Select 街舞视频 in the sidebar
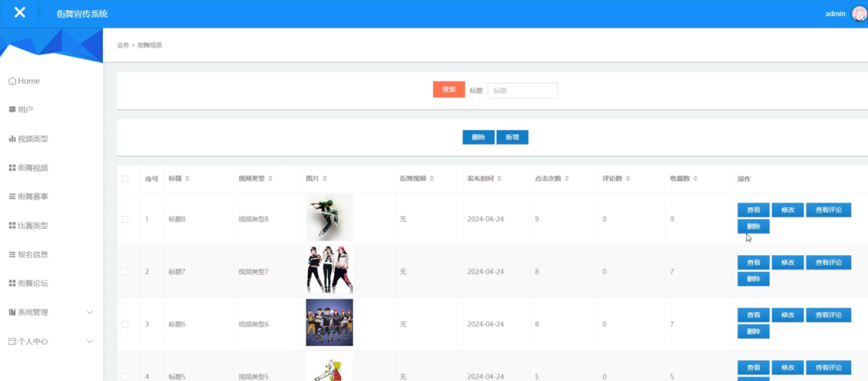Image resolution: width=868 pixels, height=381 pixels. coord(28,168)
